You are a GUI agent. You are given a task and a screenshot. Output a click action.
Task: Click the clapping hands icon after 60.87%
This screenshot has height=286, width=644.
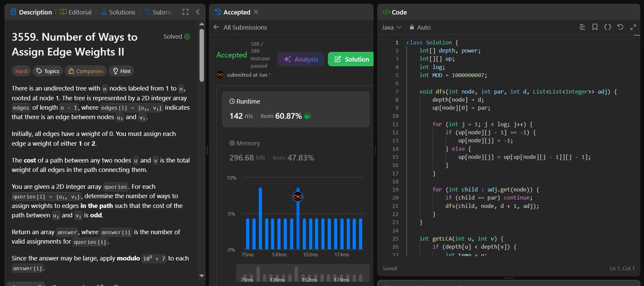click(x=307, y=116)
